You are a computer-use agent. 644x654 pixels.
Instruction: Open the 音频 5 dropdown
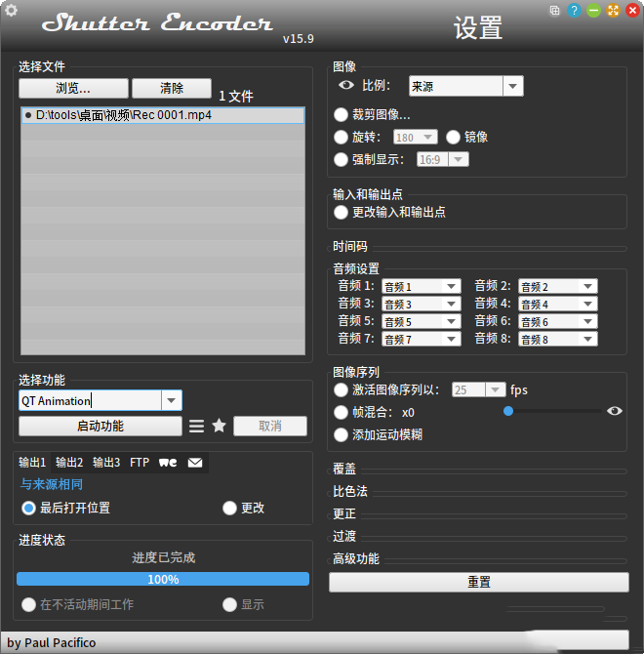pyautogui.click(x=421, y=321)
